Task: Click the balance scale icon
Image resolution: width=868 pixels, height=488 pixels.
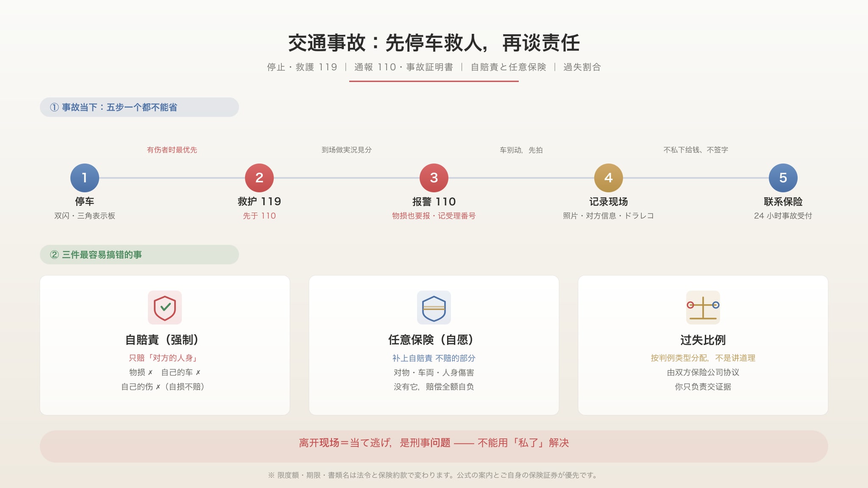Action: tap(703, 308)
